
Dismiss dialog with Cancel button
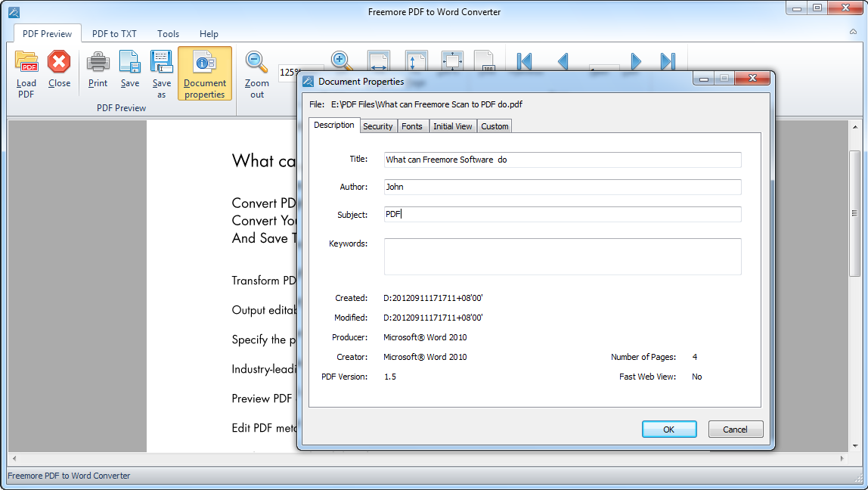[x=735, y=429]
